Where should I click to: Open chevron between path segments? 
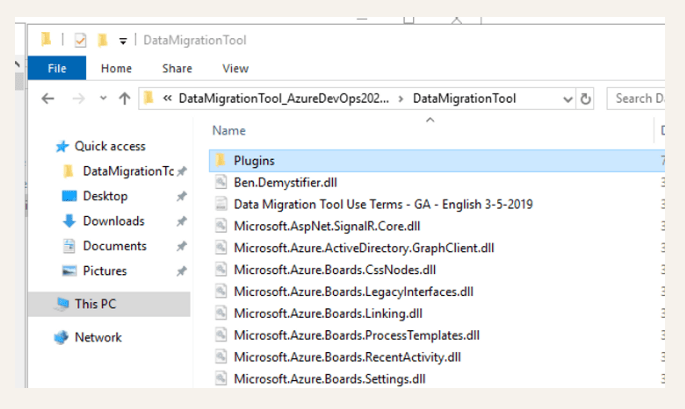401,99
